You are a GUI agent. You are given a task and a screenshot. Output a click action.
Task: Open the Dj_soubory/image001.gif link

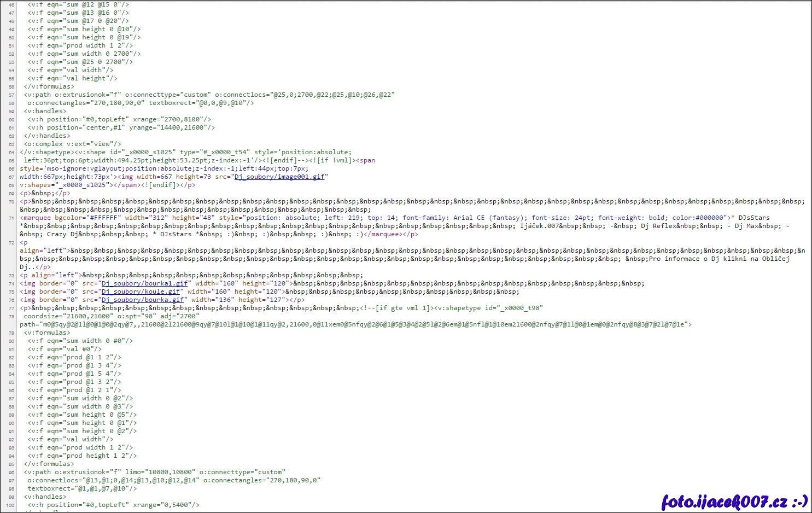click(279, 177)
